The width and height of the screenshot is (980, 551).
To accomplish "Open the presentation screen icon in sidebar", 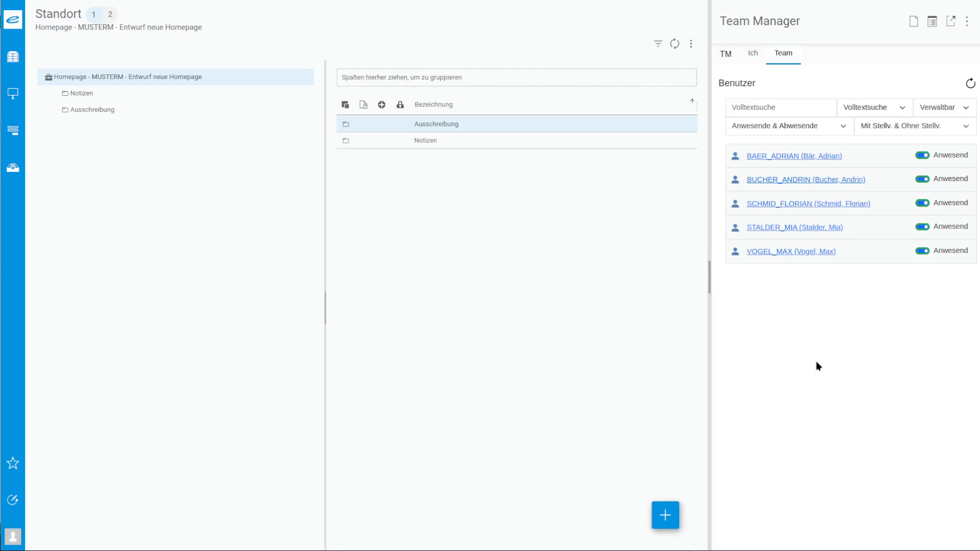I will [x=13, y=93].
